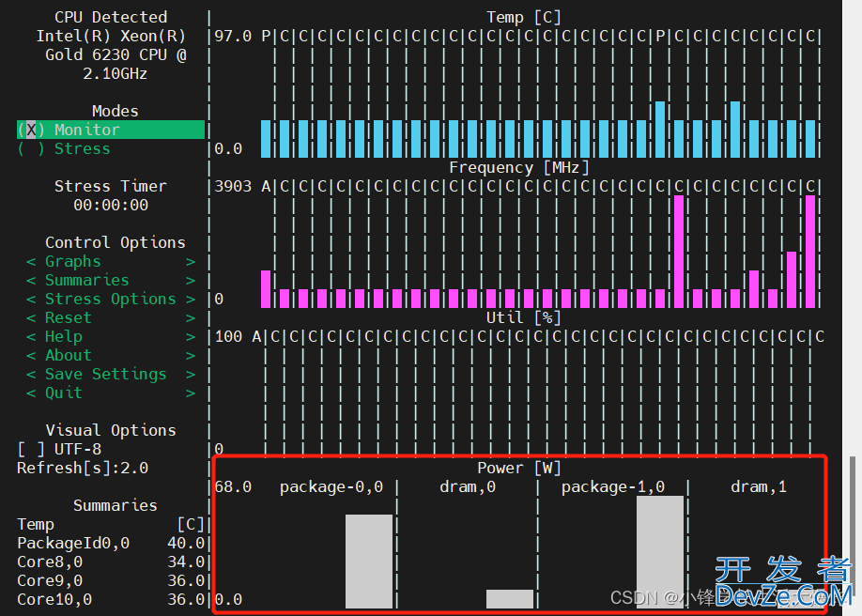Click the 'Power [W]' graph title
The width and height of the screenshot is (862, 616).
[x=519, y=468]
